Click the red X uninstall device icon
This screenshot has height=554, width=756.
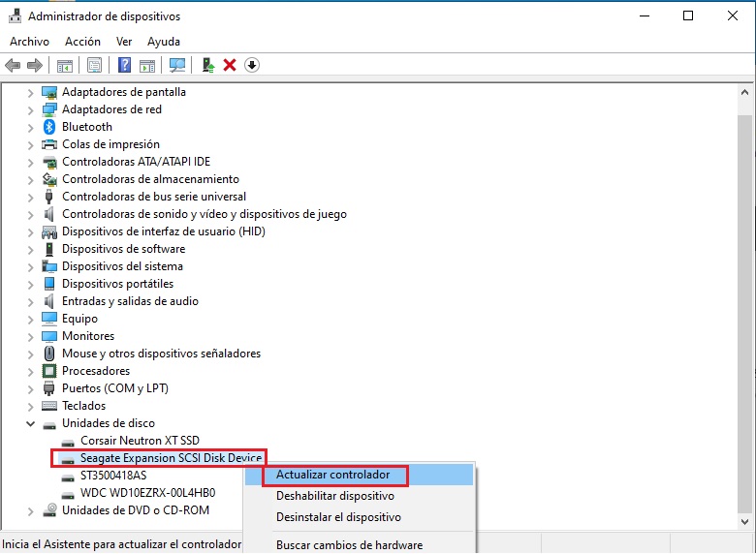[230, 65]
